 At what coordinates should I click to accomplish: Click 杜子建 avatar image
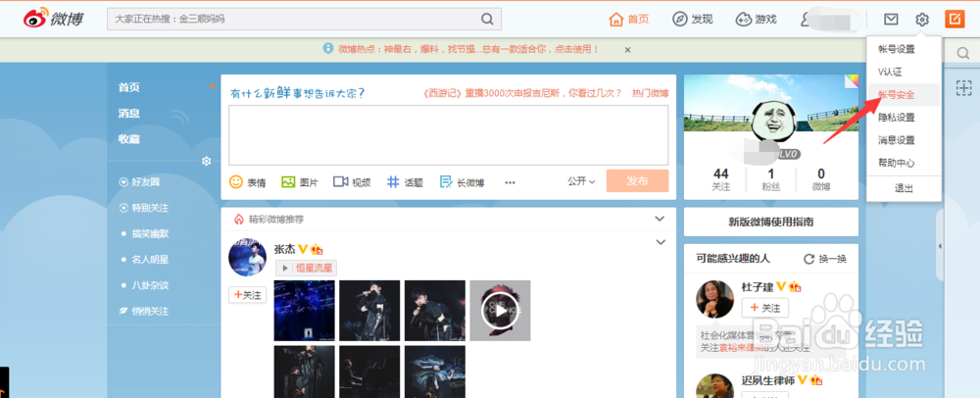[715, 299]
